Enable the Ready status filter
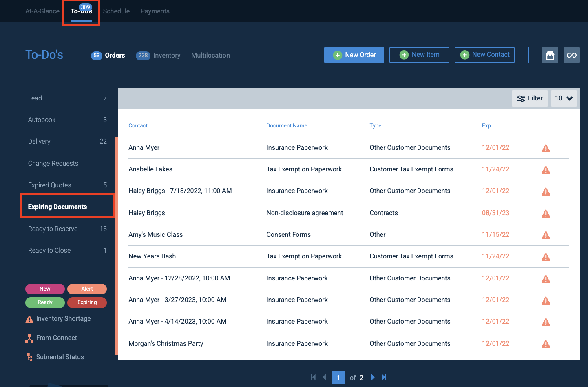The height and width of the screenshot is (387, 588). (x=45, y=302)
